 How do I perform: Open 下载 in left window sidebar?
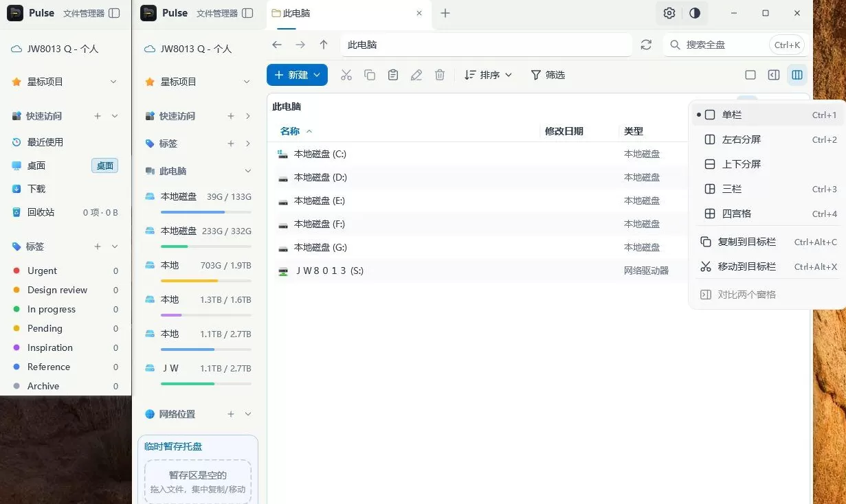point(65,189)
